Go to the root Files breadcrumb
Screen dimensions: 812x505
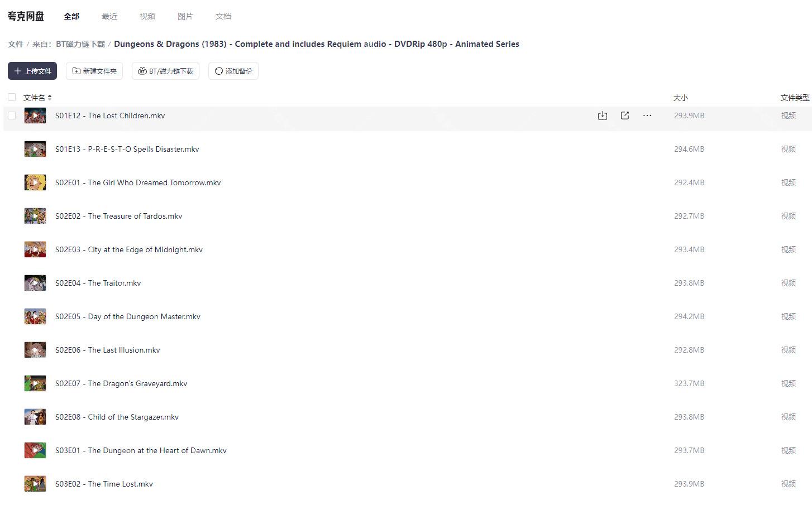pyautogui.click(x=16, y=44)
